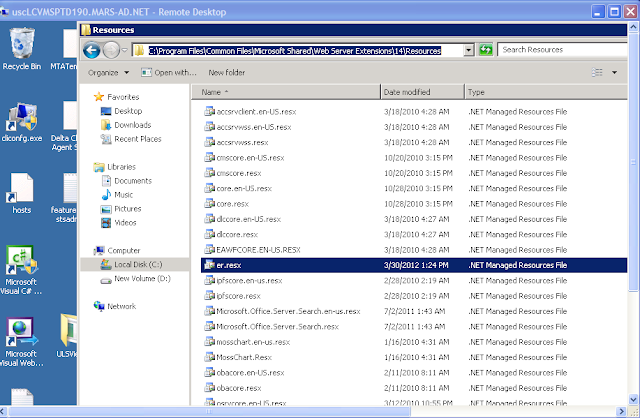Create a New folder

(x=227, y=73)
